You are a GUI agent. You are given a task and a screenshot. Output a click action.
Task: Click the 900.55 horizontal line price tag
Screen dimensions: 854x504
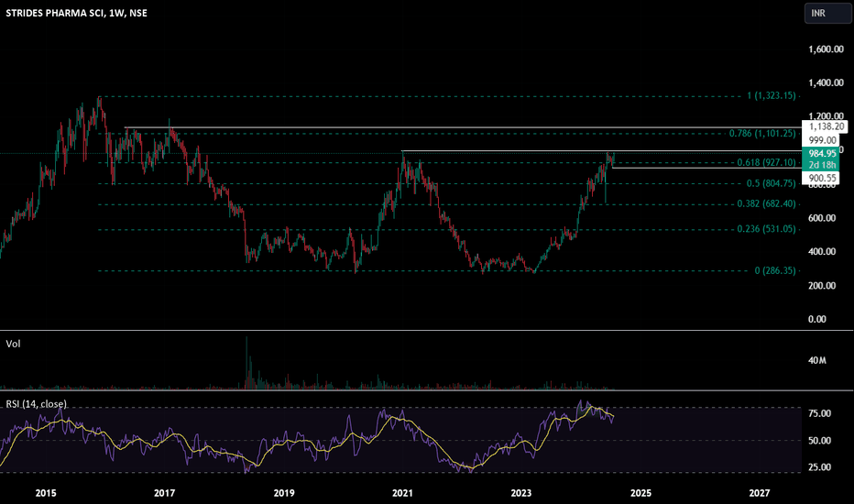pos(821,178)
